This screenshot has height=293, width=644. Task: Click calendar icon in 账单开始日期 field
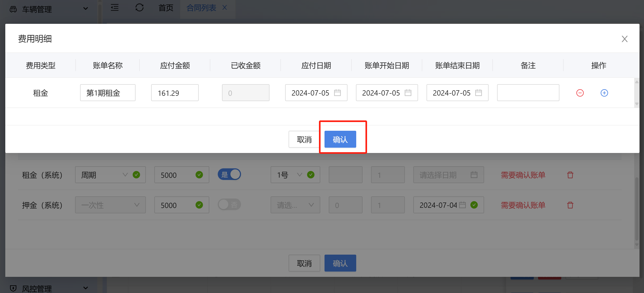[x=408, y=93]
